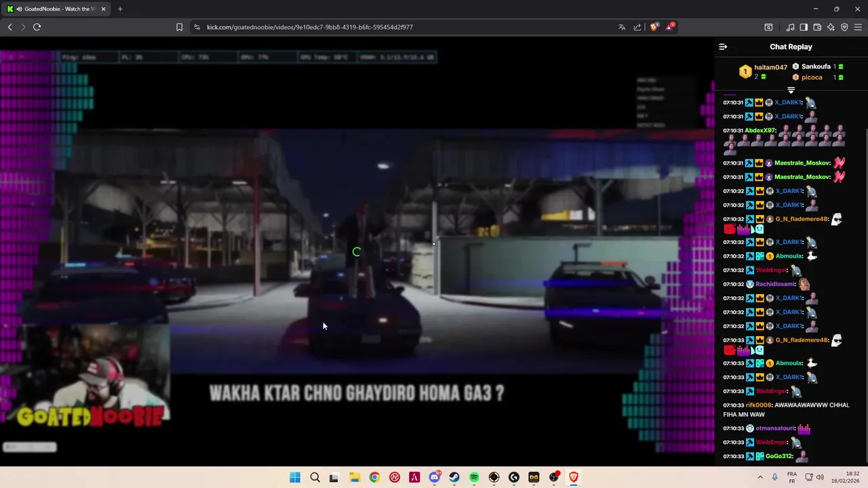Open Windows taskbar search
This screenshot has height=488, width=868.
click(315, 477)
